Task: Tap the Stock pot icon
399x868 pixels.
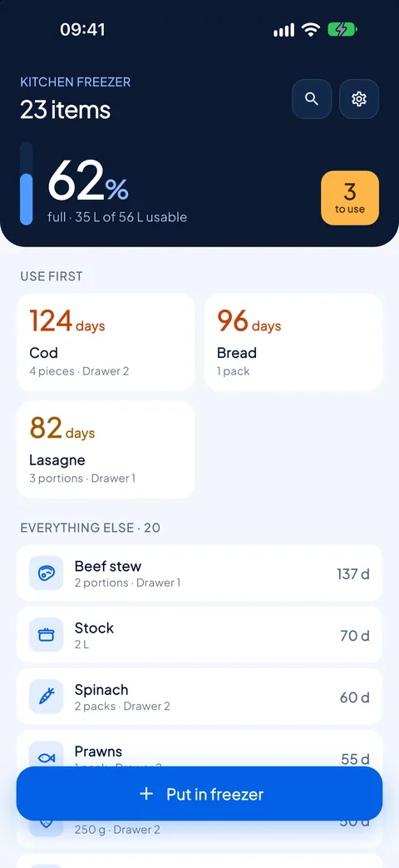Action: point(47,634)
